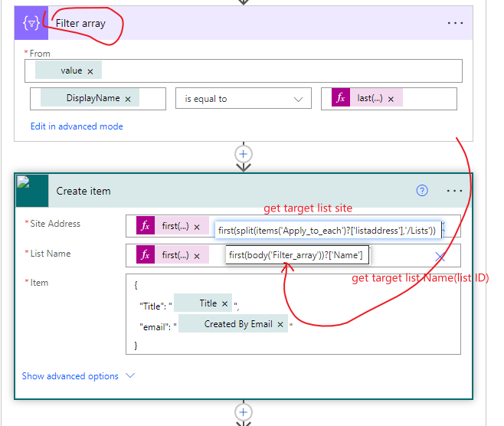Open Create item help question icon
The height and width of the screenshot is (426, 504).
(x=422, y=191)
